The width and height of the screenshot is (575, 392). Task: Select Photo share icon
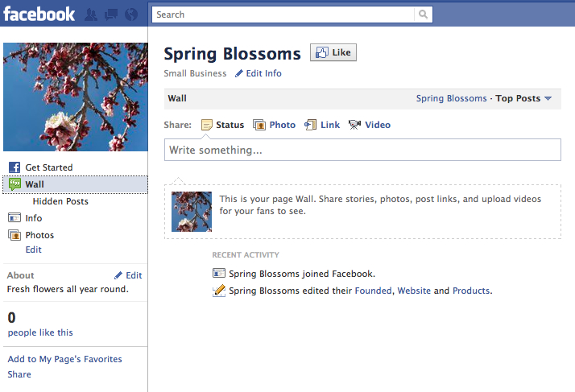(x=275, y=125)
